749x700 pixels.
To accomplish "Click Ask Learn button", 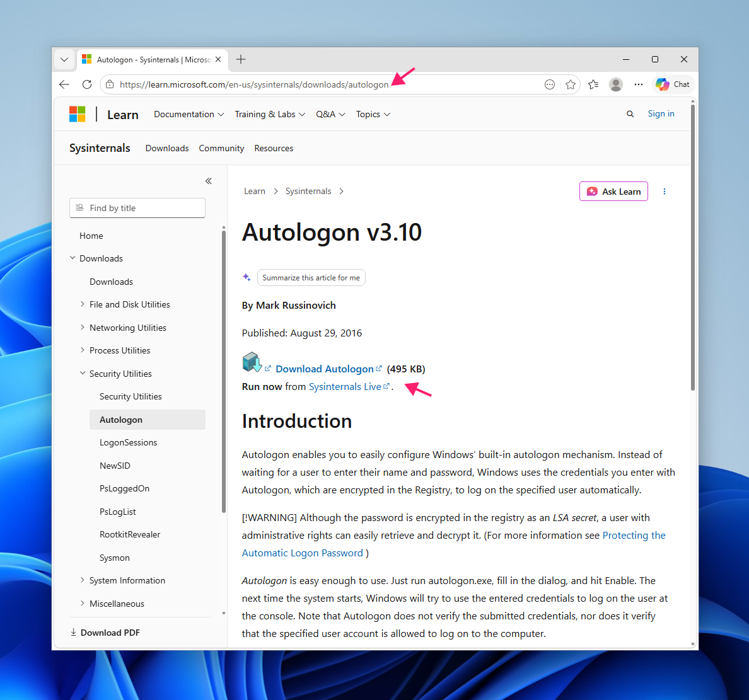I will [614, 192].
